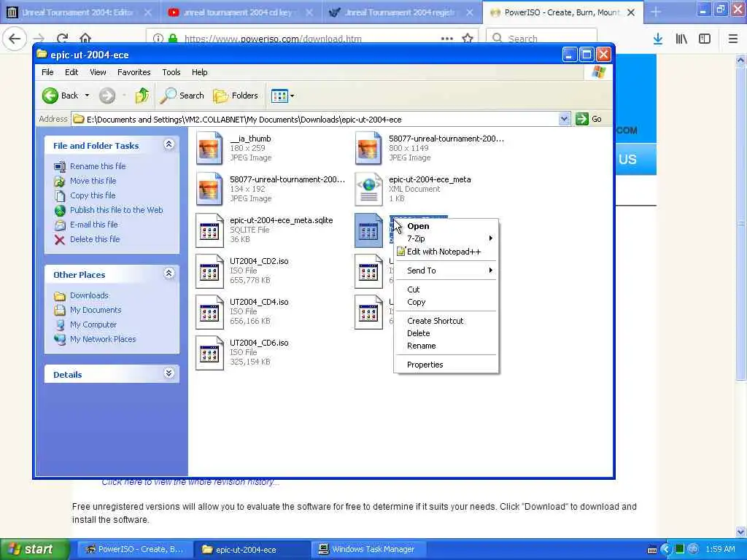747x560 pixels.
Task: Go back with the Explorer Back button
Action: tap(60, 96)
